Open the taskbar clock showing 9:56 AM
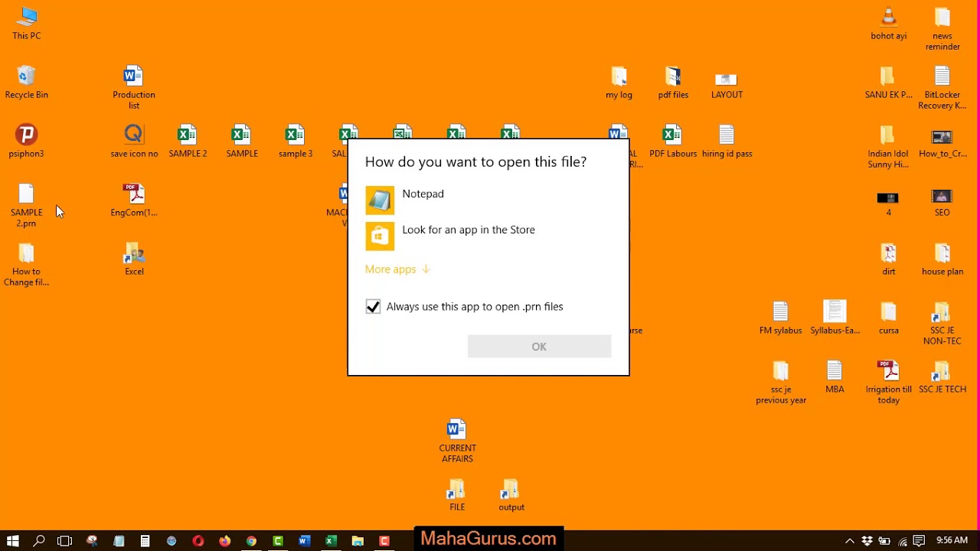The height and width of the screenshot is (551, 980). click(952, 540)
